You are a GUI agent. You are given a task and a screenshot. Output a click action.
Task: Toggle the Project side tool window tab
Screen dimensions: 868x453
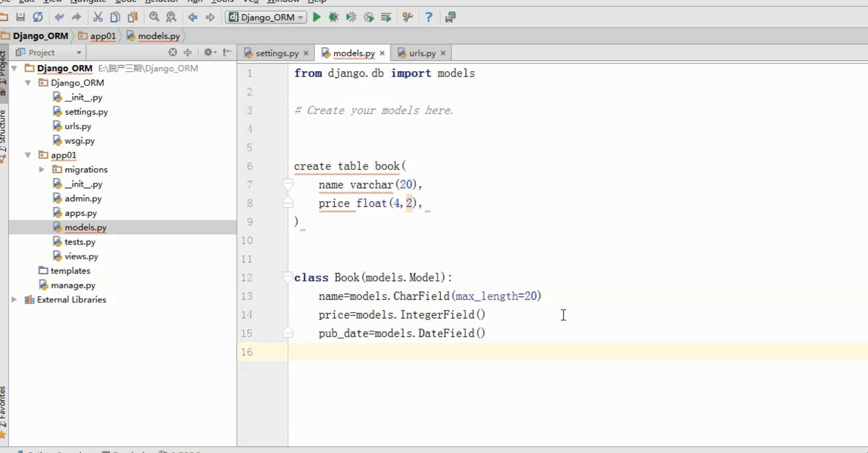coord(3,72)
